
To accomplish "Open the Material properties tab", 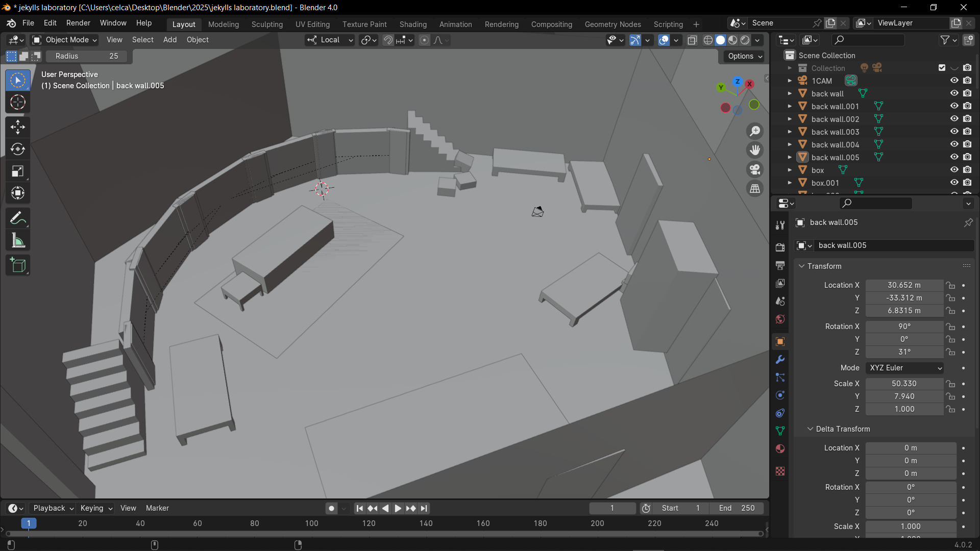I will tap(780, 449).
